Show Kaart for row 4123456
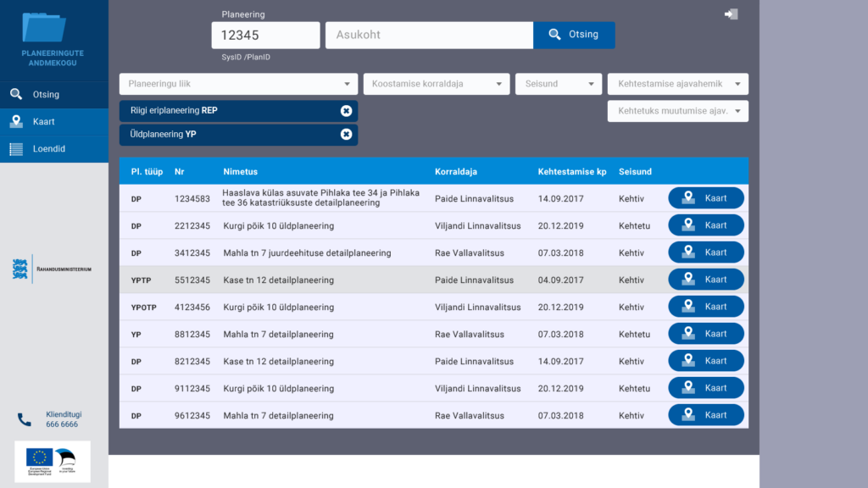This screenshot has width=868, height=488. [x=706, y=307]
